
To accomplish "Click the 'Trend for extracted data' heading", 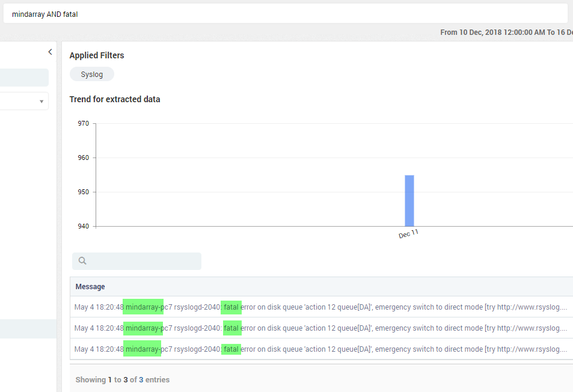I will pos(115,99).
